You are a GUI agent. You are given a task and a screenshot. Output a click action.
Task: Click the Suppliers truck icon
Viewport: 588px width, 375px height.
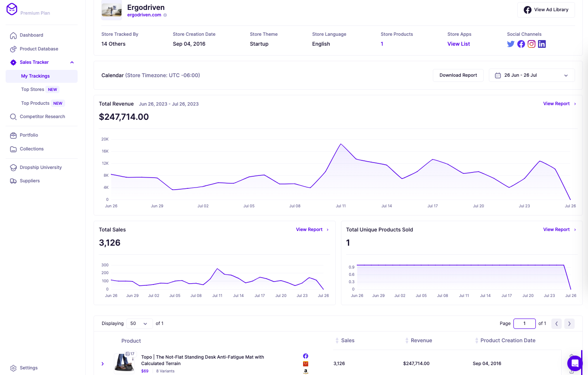13,181
